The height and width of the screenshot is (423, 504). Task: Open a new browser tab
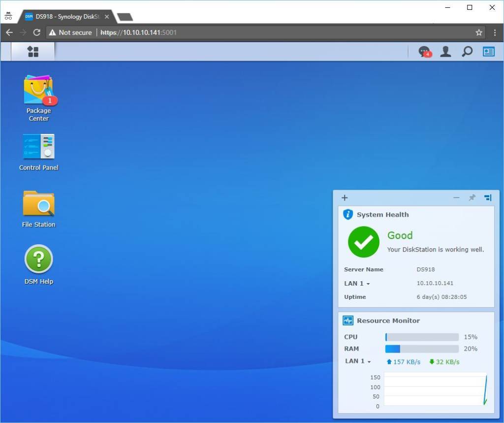pos(125,17)
